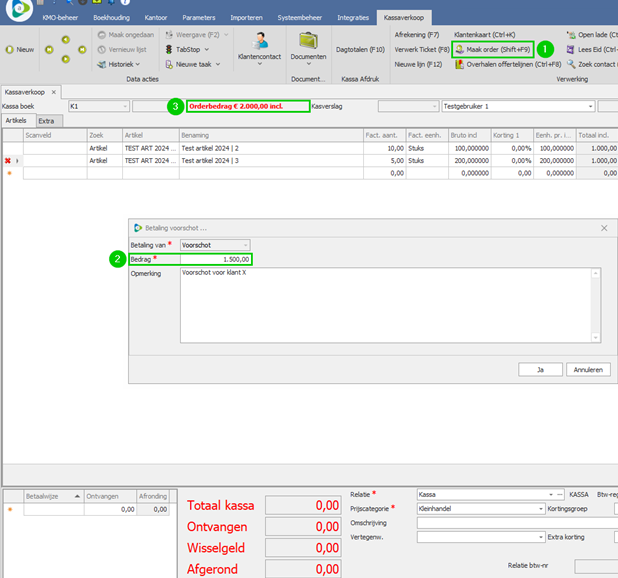Click Maak ongedaan undo icon
Viewport: 618px width, 578px height.
point(101,35)
